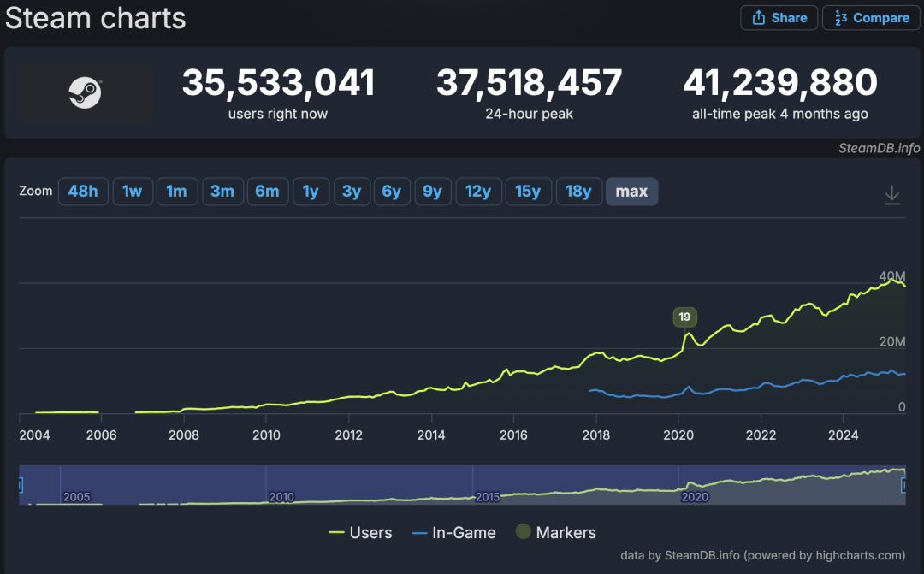The height and width of the screenshot is (574, 924).
Task: Set zoom to 1m
Action: coord(176,192)
